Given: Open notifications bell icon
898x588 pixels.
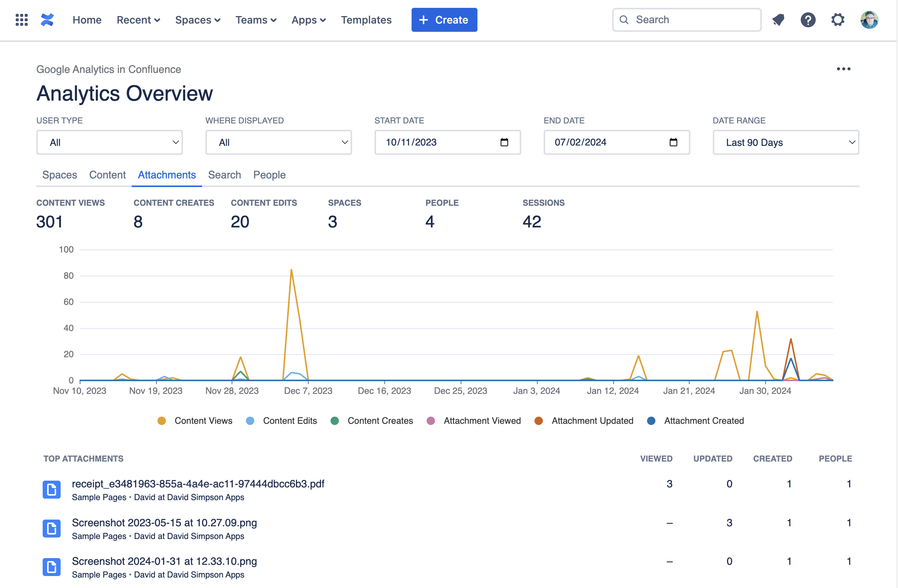Looking at the screenshot, I should click(778, 19).
